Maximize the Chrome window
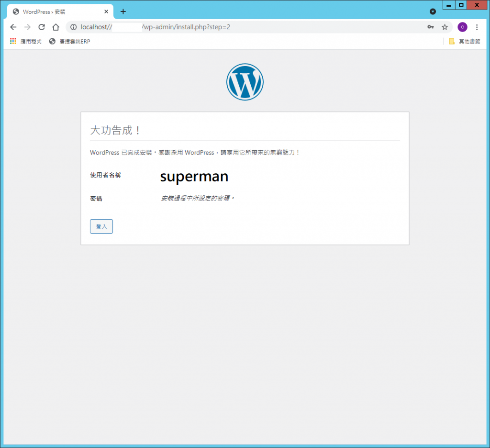Screen dimensions: 490x448 pyautogui.click(x=461, y=5)
